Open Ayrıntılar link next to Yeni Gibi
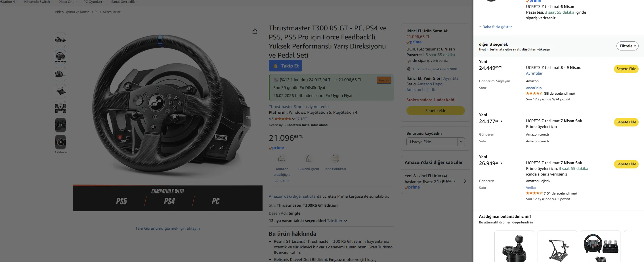 pos(452,78)
